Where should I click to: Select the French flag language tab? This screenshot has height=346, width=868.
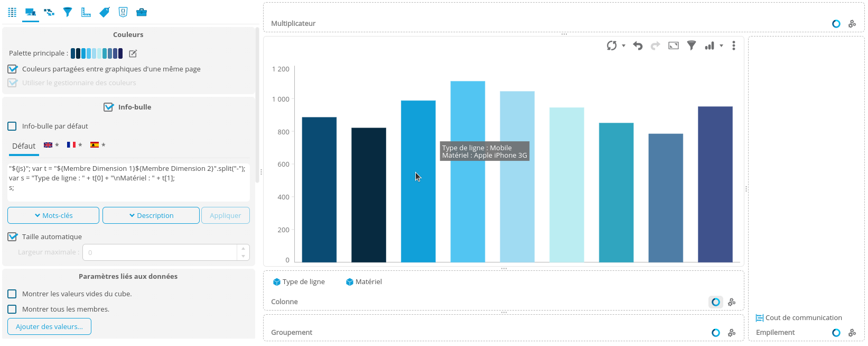(71, 145)
